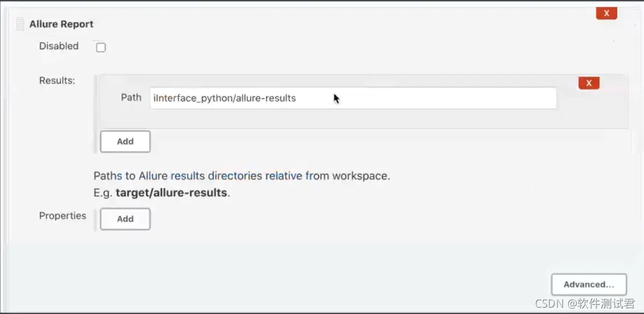This screenshot has width=644, height=314.
Task: Open the Advanced... options
Action: point(589,284)
